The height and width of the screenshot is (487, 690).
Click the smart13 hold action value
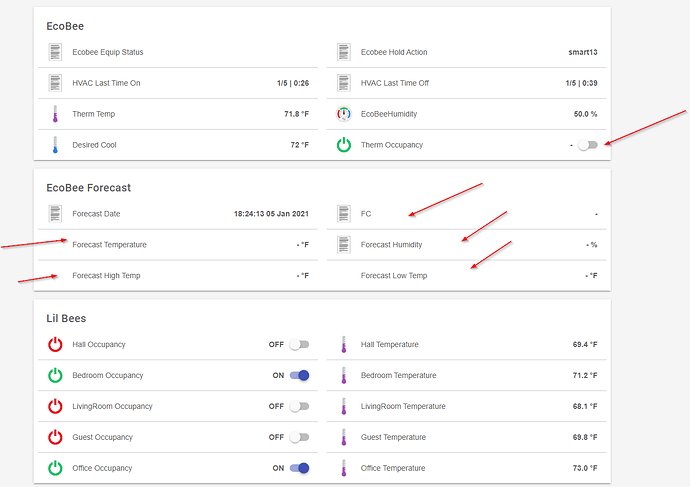point(583,52)
